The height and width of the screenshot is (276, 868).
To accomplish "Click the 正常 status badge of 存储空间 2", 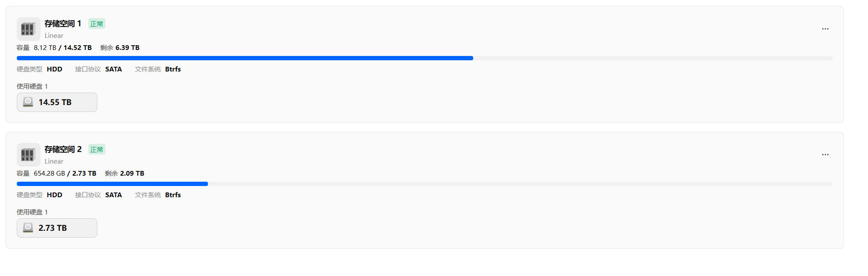I will point(97,149).
